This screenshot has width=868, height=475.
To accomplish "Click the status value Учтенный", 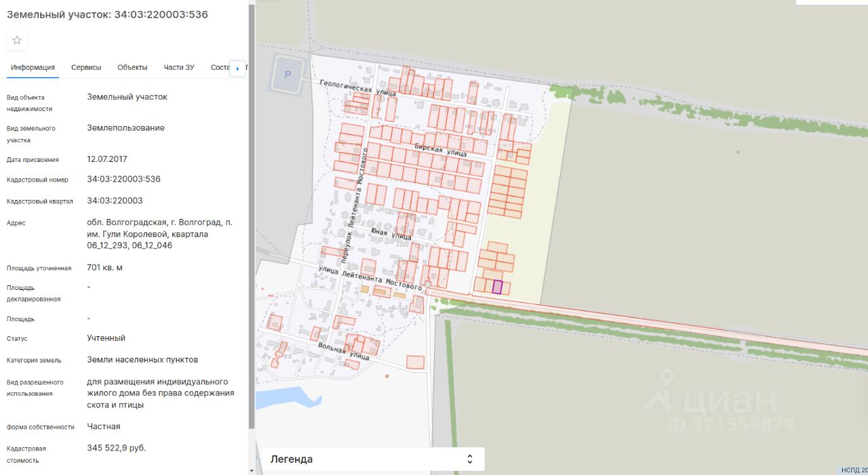I will [x=106, y=337].
